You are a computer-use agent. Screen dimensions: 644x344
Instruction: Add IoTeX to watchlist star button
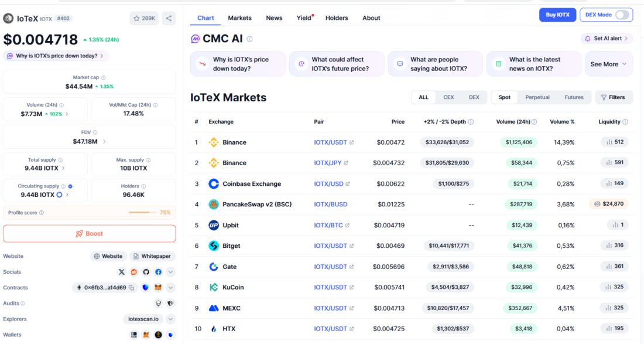click(x=144, y=18)
